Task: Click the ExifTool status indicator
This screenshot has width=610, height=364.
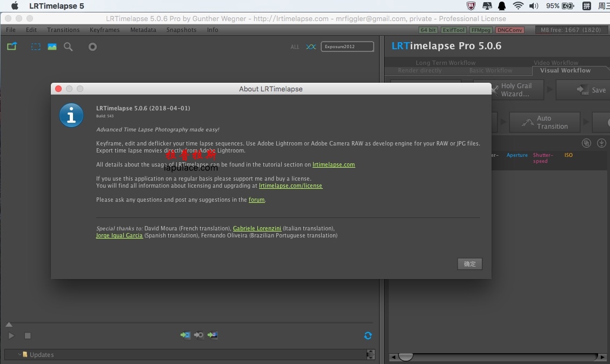Action: click(454, 30)
